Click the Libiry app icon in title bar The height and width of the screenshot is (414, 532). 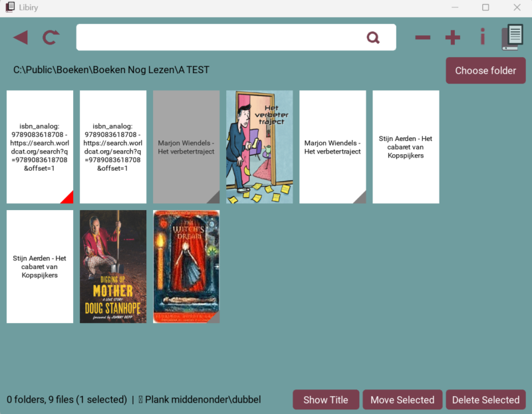(x=9, y=7)
